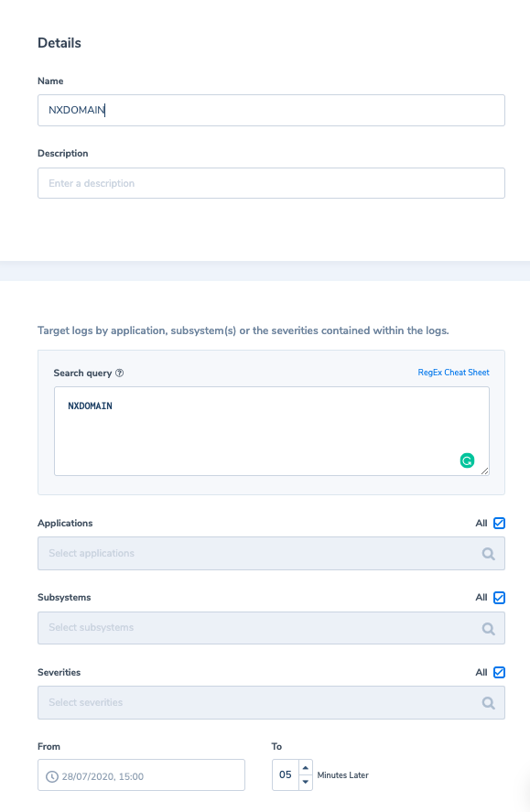This screenshot has height=812, width=530.
Task: Increase the minutes later value
Action: click(306, 767)
